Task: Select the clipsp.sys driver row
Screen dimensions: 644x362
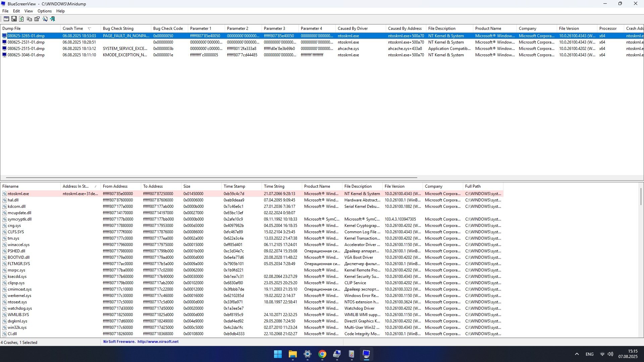Action: 252,283
